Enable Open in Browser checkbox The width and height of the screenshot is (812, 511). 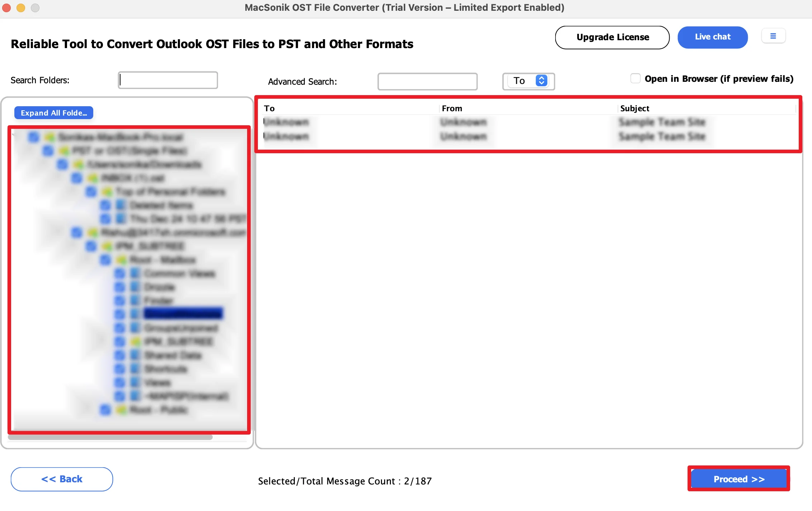[635, 79]
